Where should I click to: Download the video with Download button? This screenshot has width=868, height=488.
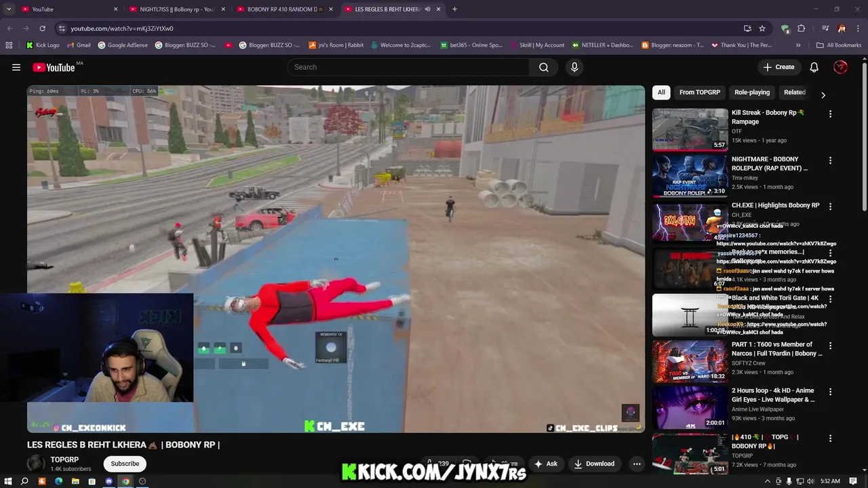[594, 464]
